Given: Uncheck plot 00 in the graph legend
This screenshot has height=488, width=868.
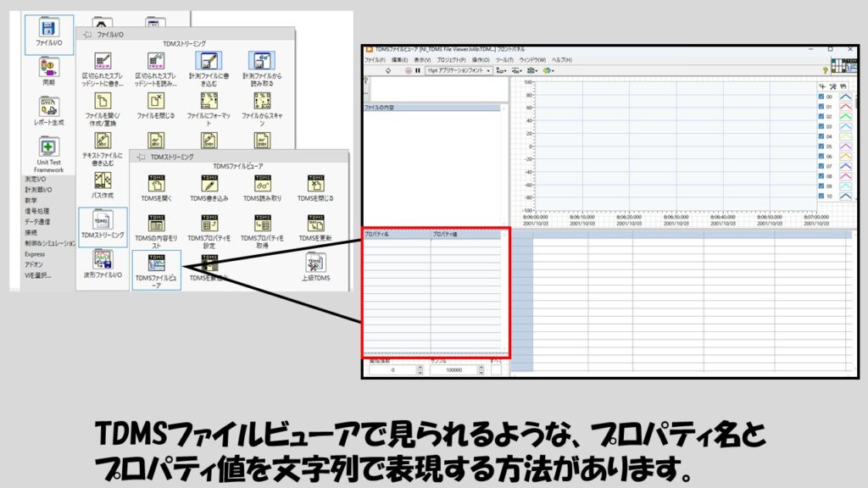Looking at the screenshot, I should click(x=821, y=97).
